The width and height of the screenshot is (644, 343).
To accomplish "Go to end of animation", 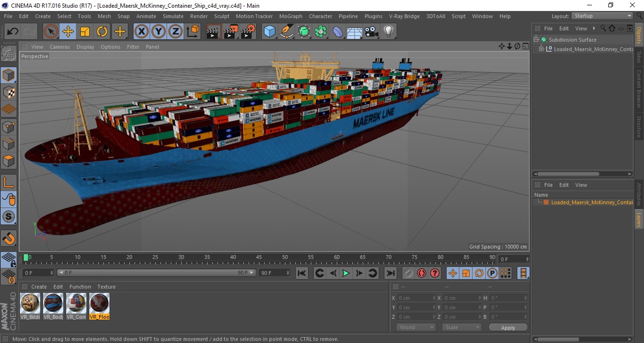I will (x=390, y=273).
